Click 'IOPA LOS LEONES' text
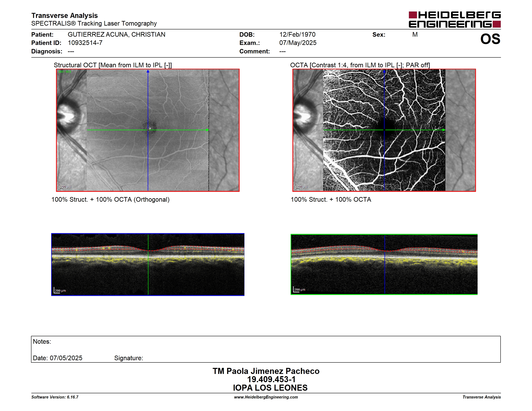Viewport: 532px width, 411px height. (x=270, y=388)
